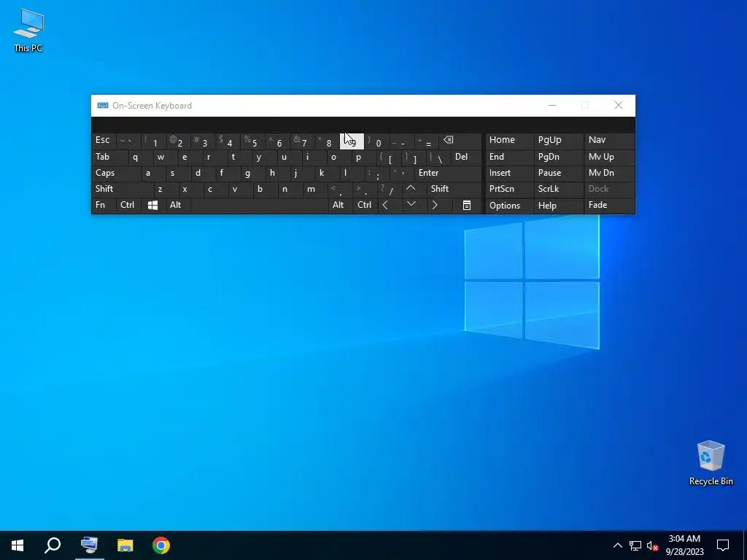Minimize the On-Screen Keyboard window

coord(552,105)
